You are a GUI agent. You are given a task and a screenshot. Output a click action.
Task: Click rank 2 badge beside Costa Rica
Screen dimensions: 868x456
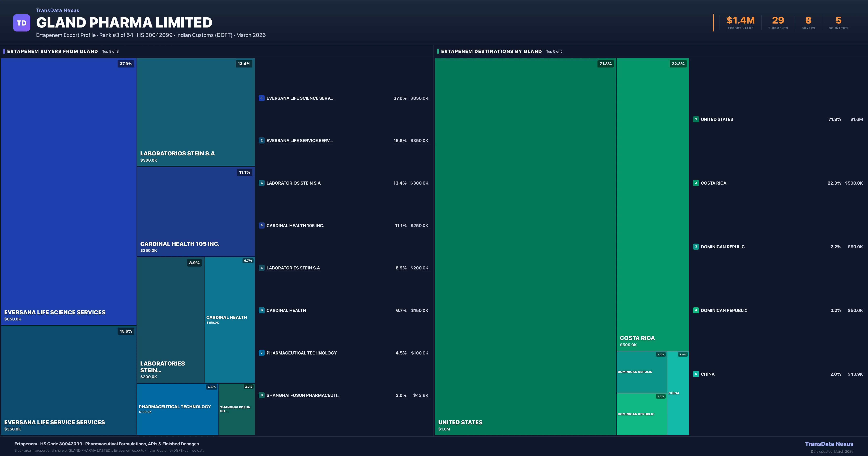click(696, 183)
